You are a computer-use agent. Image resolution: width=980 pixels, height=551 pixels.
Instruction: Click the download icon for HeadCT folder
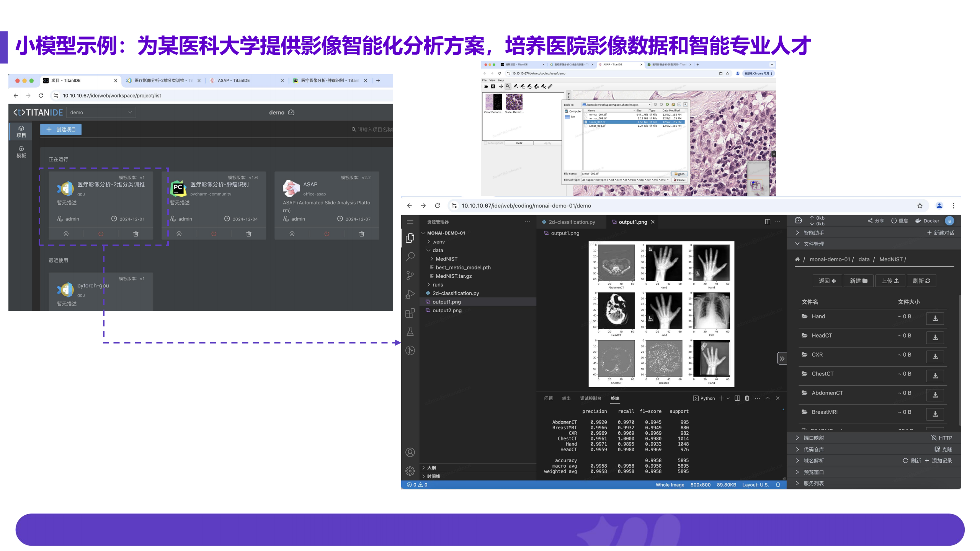click(x=935, y=337)
